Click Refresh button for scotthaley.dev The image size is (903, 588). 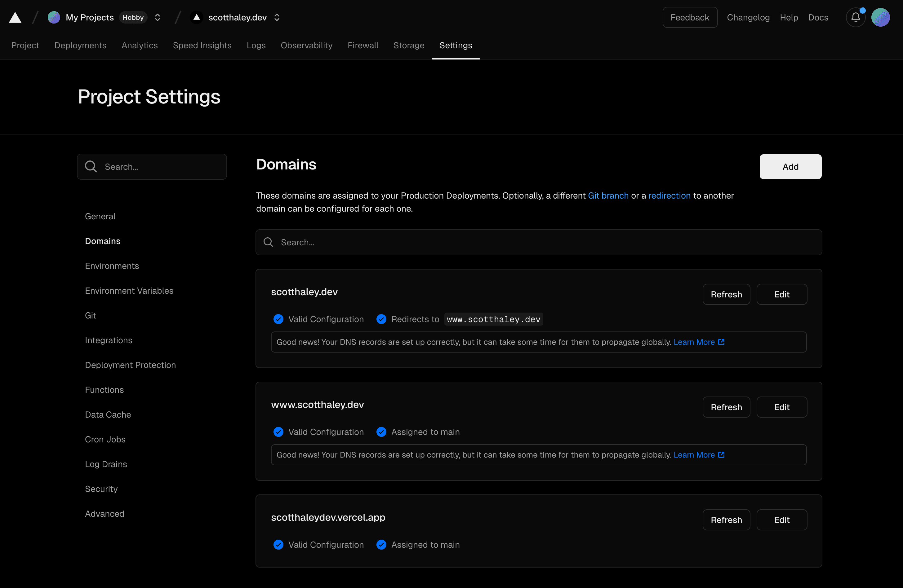[x=727, y=294]
